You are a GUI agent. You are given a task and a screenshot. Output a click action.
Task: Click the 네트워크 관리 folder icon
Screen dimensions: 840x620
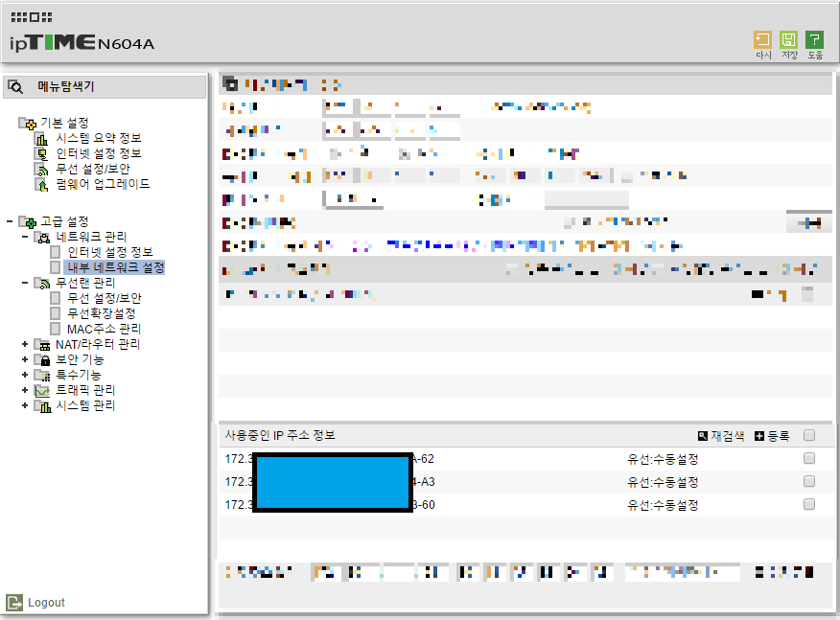point(42,237)
